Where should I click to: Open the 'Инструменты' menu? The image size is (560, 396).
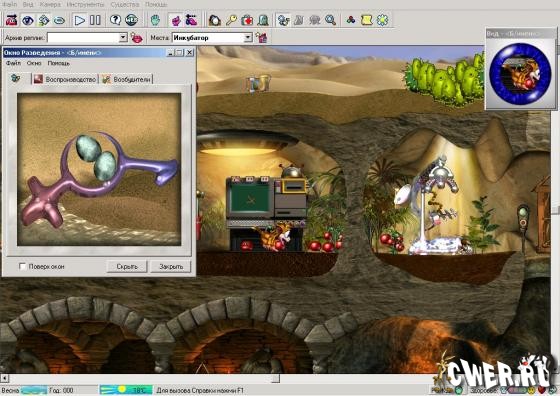[85, 4]
